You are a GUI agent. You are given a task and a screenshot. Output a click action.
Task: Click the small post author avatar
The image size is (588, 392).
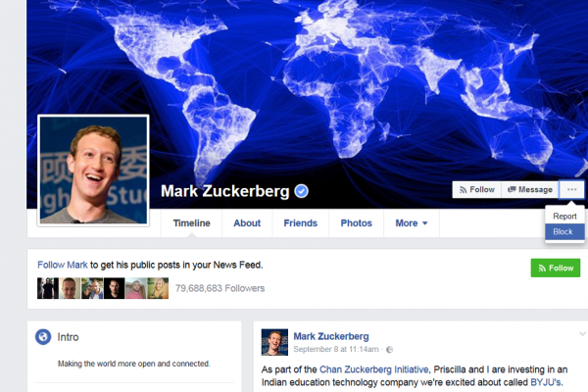(x=274, y=342)
